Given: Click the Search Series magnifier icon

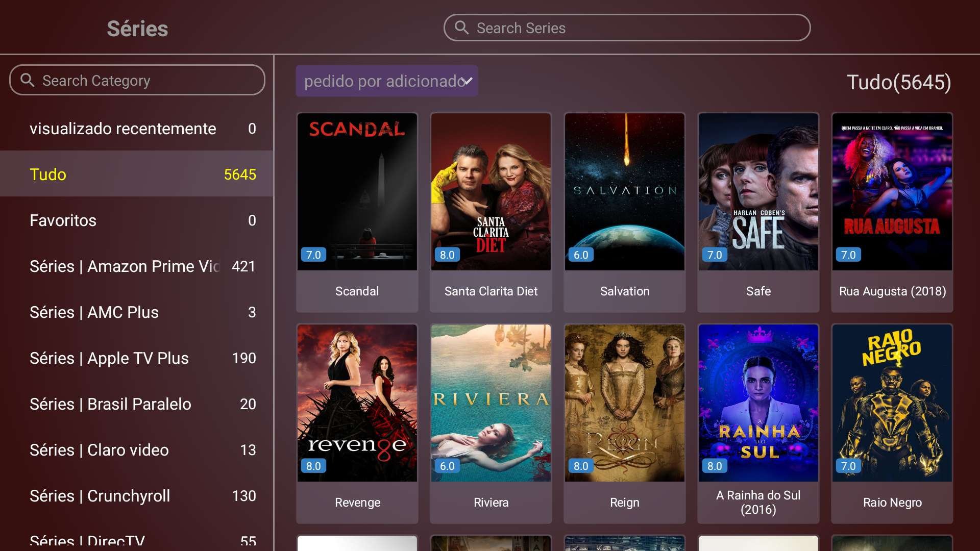Looking at the screenshot, I should tap(461, 28).
